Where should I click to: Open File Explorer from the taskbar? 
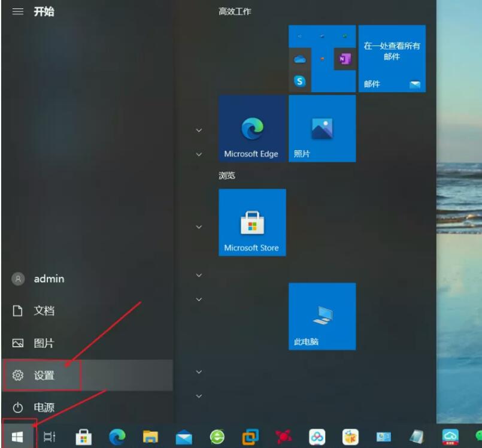pos(150,437)
